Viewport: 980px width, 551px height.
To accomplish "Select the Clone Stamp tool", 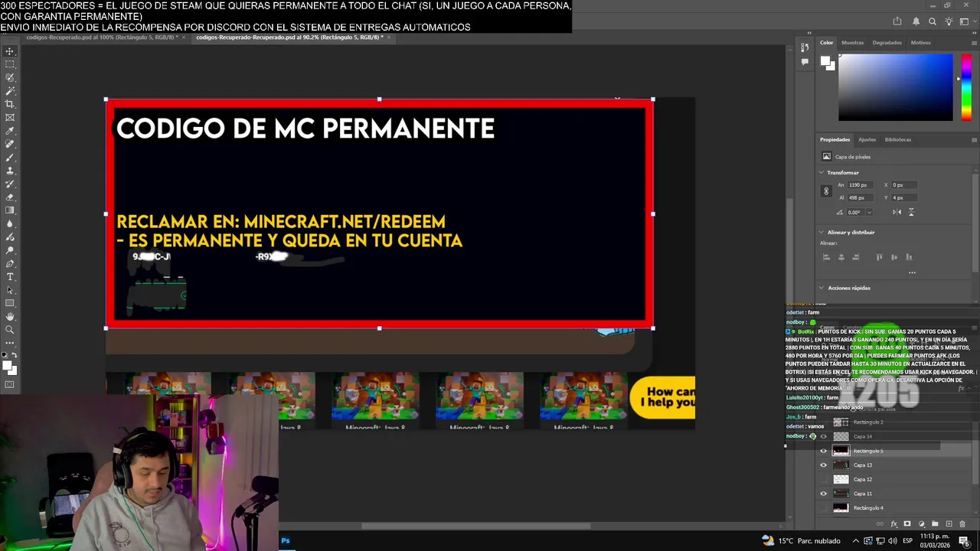I will tap(10, 171).
